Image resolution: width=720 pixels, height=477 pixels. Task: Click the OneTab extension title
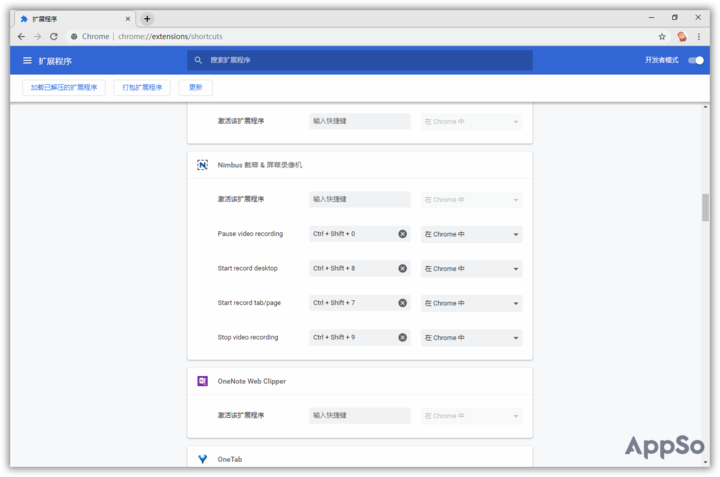coord(230,459)
